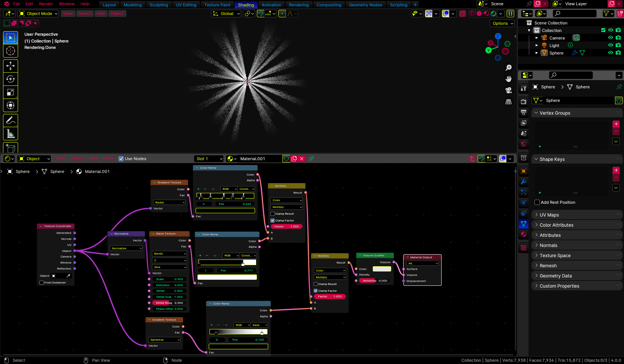This screenshot has height=364, width=624.
Task: Open the View Layer properties tab
Action: [524, 123]
